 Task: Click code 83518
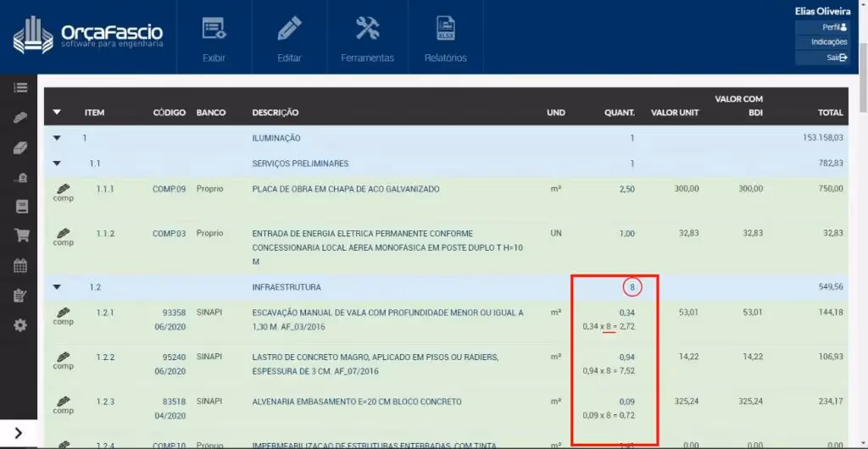pos(175,402)
